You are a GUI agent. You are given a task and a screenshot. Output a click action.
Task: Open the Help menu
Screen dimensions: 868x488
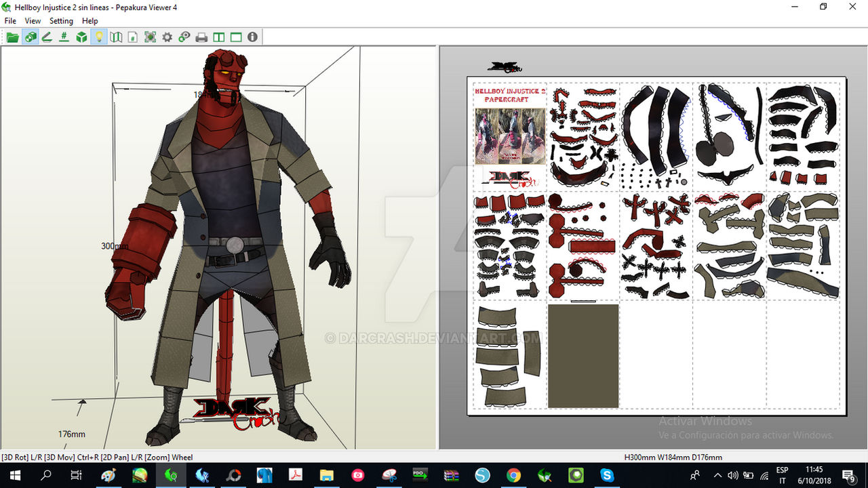pos(90,21)
